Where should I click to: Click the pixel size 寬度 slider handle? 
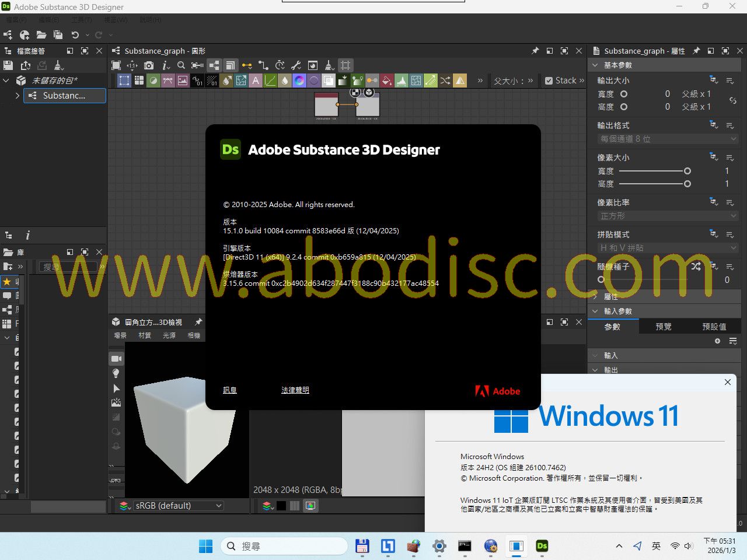point(687,171)
